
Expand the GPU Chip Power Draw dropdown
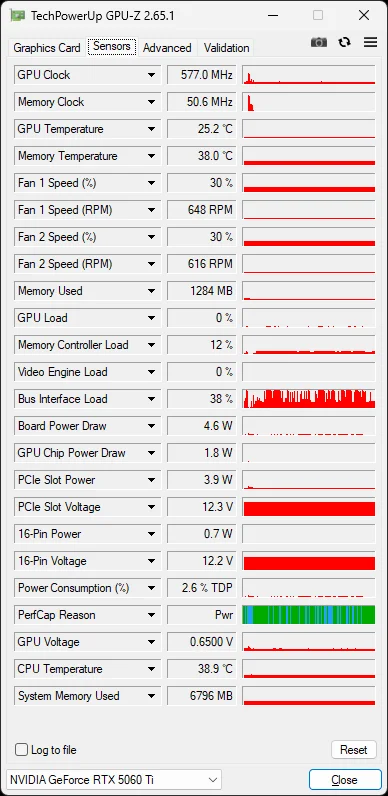151,453
